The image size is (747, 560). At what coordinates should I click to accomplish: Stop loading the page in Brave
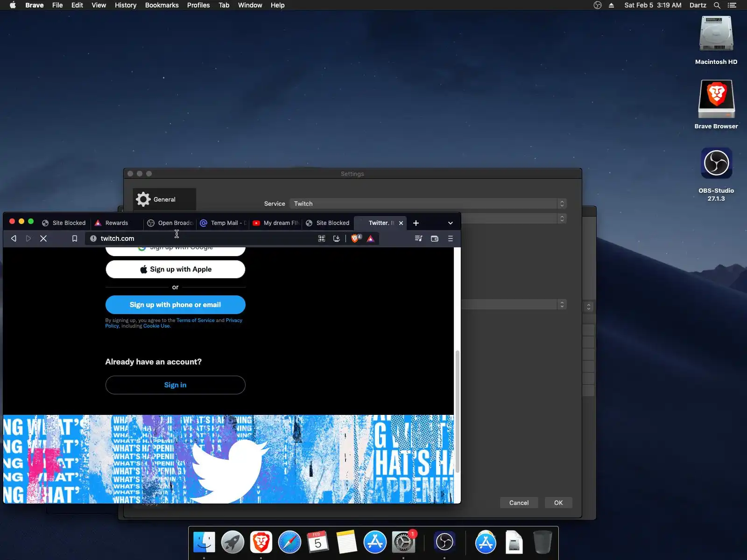tap(43, 238)
